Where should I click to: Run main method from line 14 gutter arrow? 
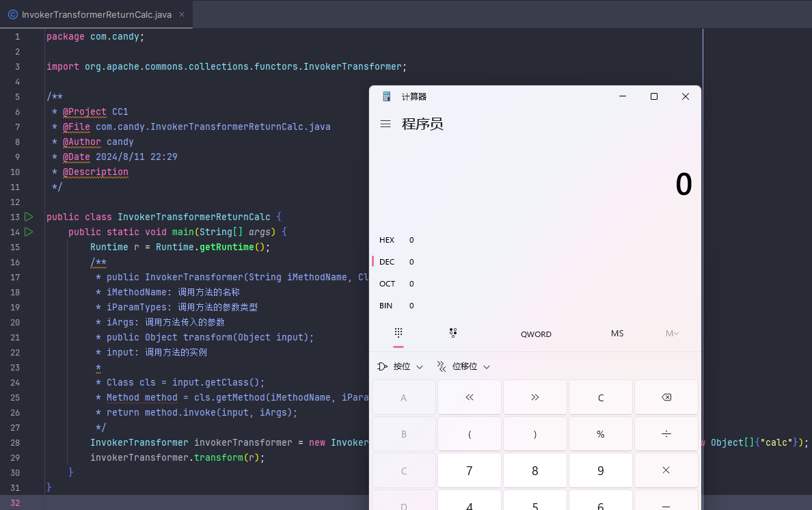pyautogui.click(x=29, y=232)
